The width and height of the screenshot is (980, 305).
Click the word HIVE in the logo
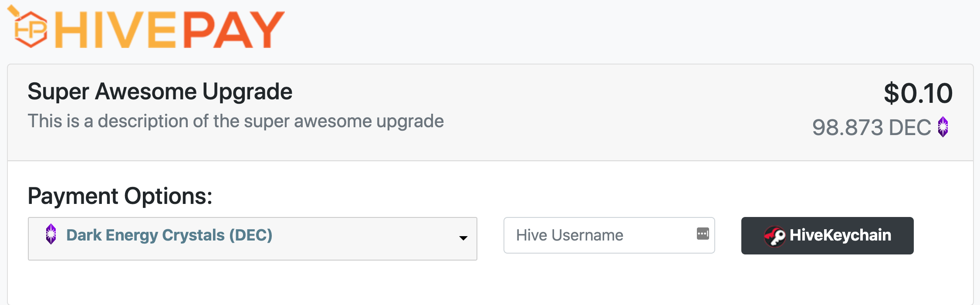115,30
